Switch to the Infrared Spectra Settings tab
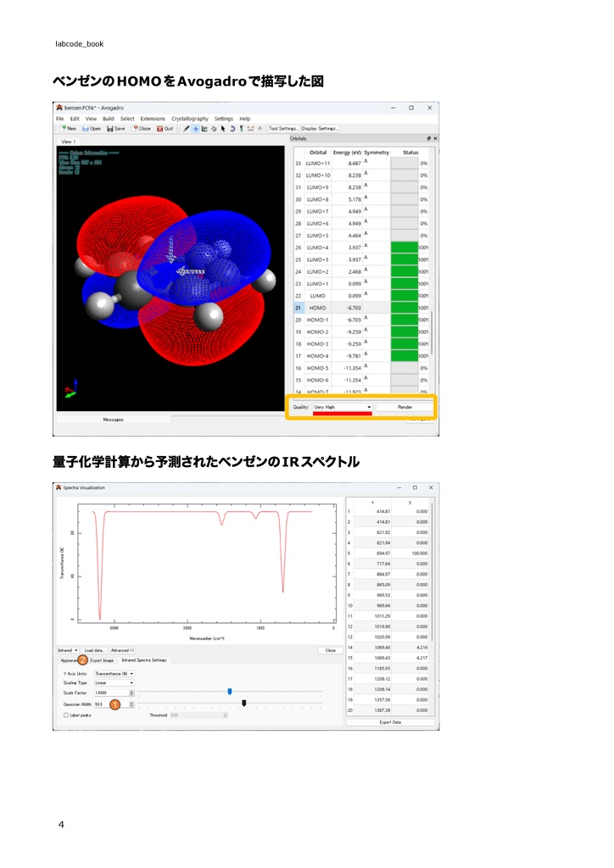 tap(144, 660)
